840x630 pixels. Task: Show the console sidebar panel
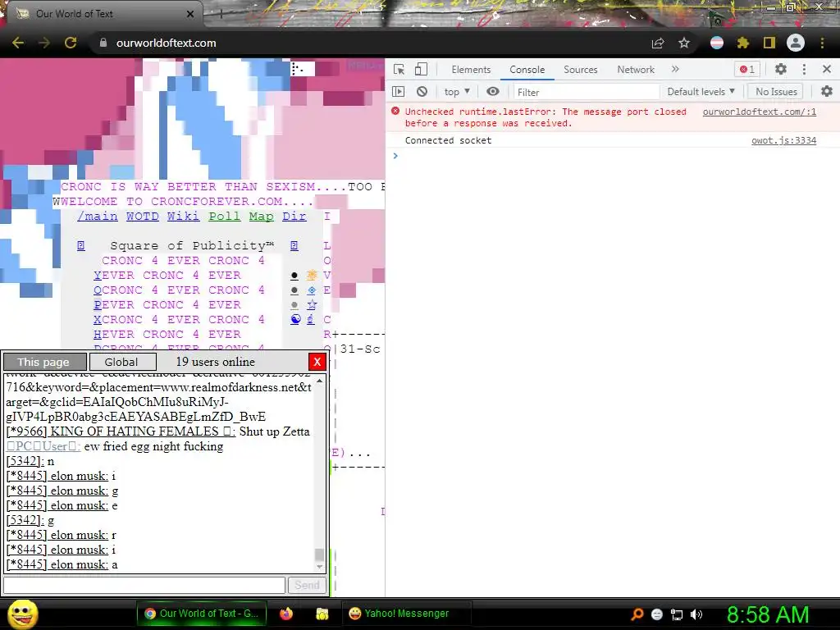coord(398,92)
